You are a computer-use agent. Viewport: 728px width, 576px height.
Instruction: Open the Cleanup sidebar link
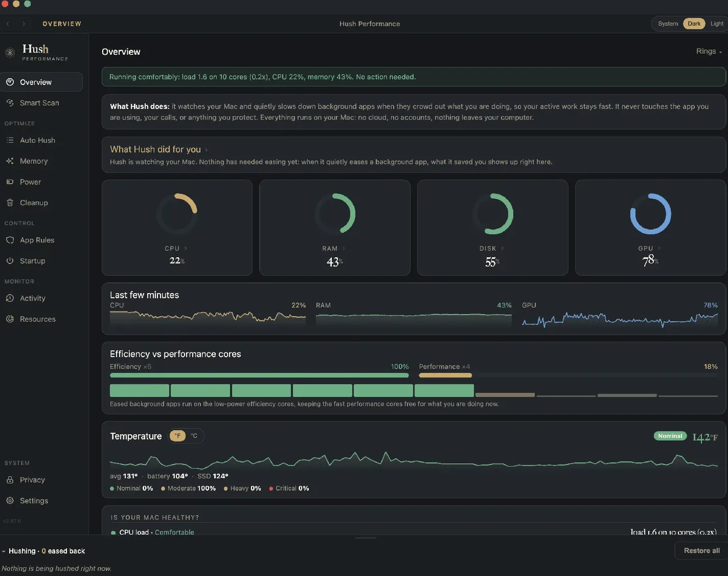point(41,203)
